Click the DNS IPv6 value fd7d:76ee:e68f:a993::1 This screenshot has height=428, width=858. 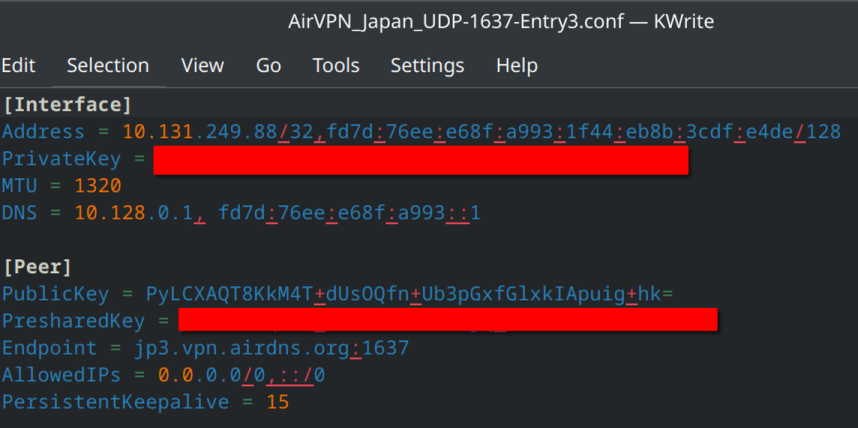click(x=349, y=213)
